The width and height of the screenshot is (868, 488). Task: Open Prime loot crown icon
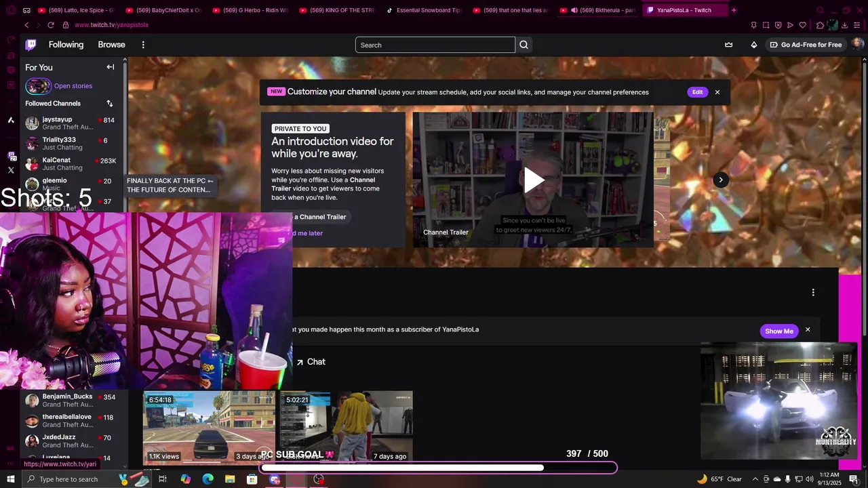coord(728,45)
